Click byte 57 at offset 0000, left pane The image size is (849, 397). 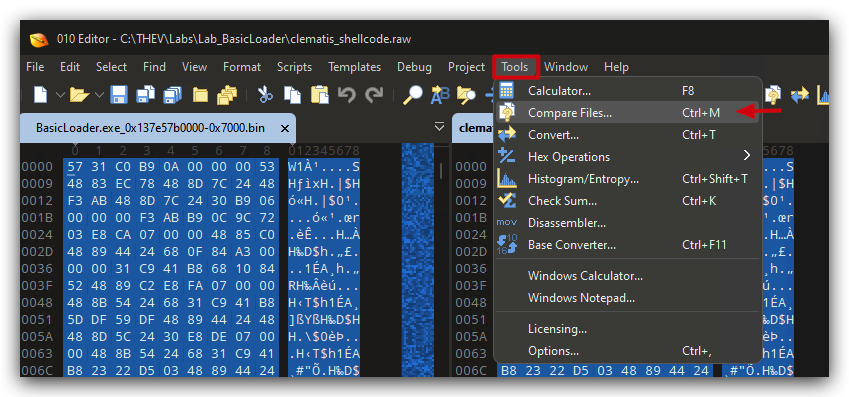(x=75, y=167)
